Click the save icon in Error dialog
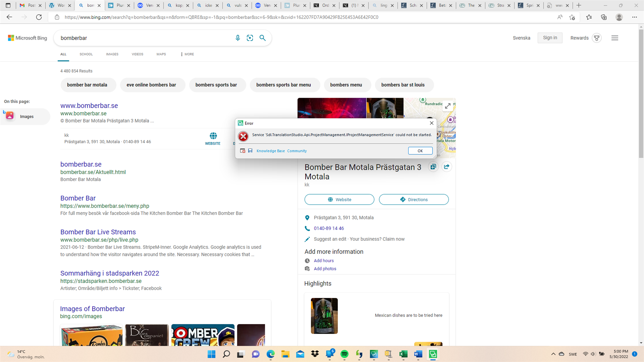The image size is (644, 362). pyautogui.click(x=250, y=151)
